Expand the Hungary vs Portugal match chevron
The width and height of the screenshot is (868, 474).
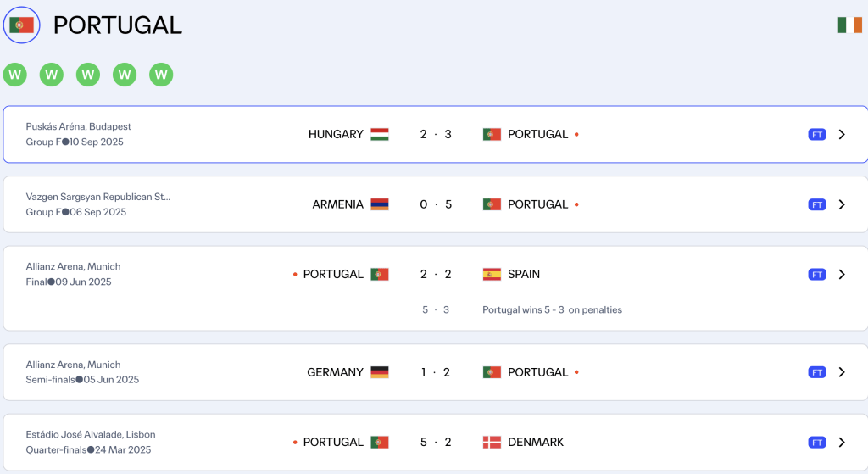pyautogui.click(x=842, y=134)
